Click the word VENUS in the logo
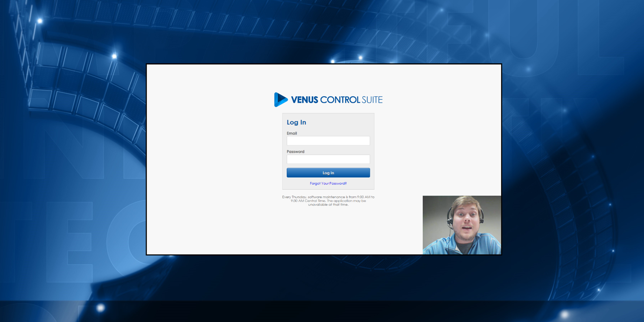644x322 pixels. tap(304, 100)
